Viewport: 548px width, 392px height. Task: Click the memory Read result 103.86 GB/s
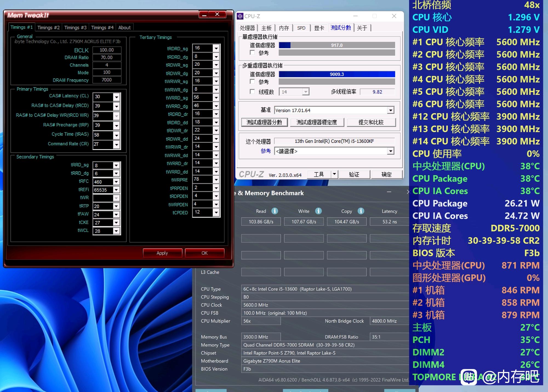coord(261,221)
